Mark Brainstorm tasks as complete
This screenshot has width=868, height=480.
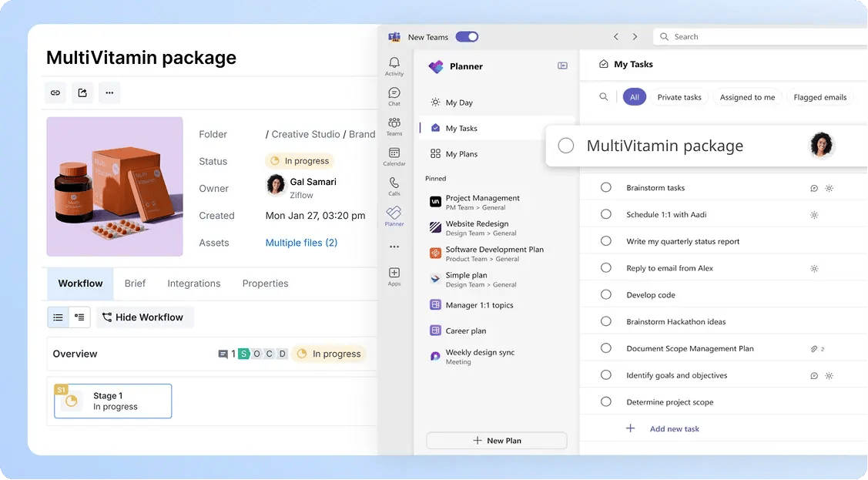[606, 187]
